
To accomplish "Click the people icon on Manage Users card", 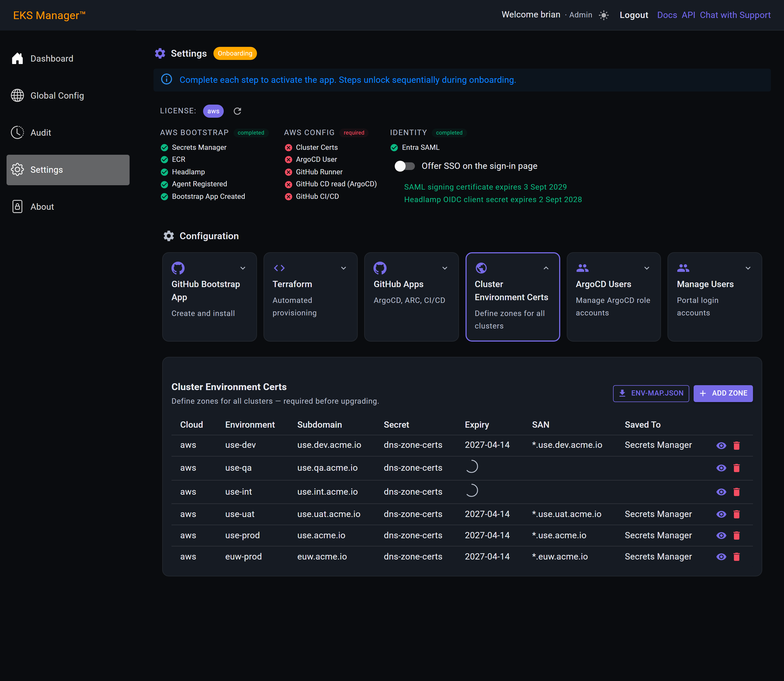I will 683,268.
